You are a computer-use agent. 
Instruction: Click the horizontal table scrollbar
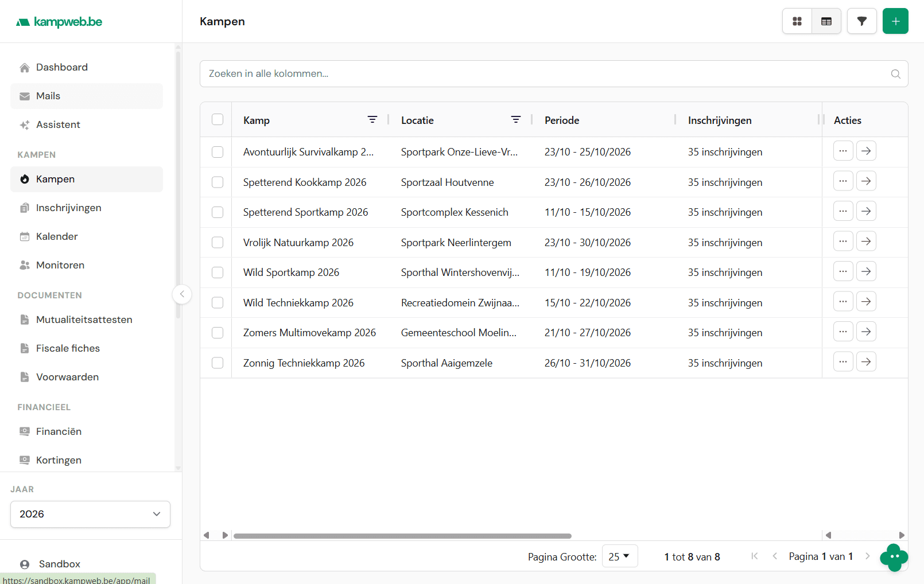[402, 536]
